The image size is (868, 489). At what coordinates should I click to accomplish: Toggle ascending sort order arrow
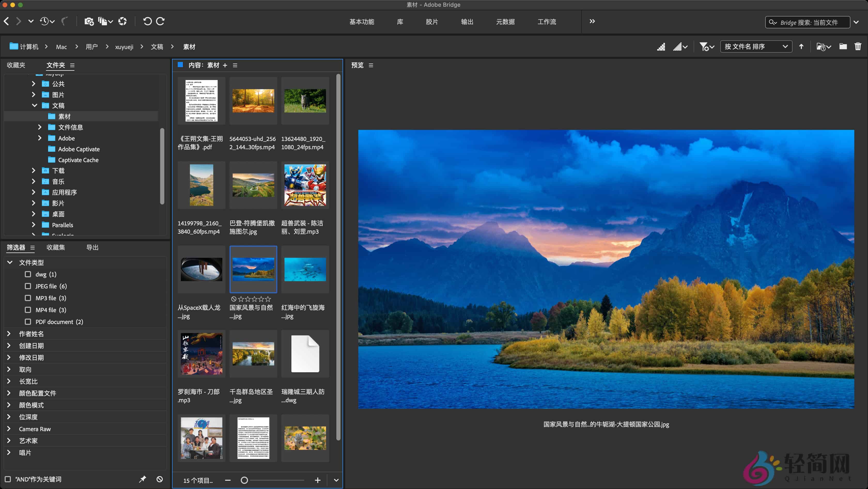coord(801,46)
